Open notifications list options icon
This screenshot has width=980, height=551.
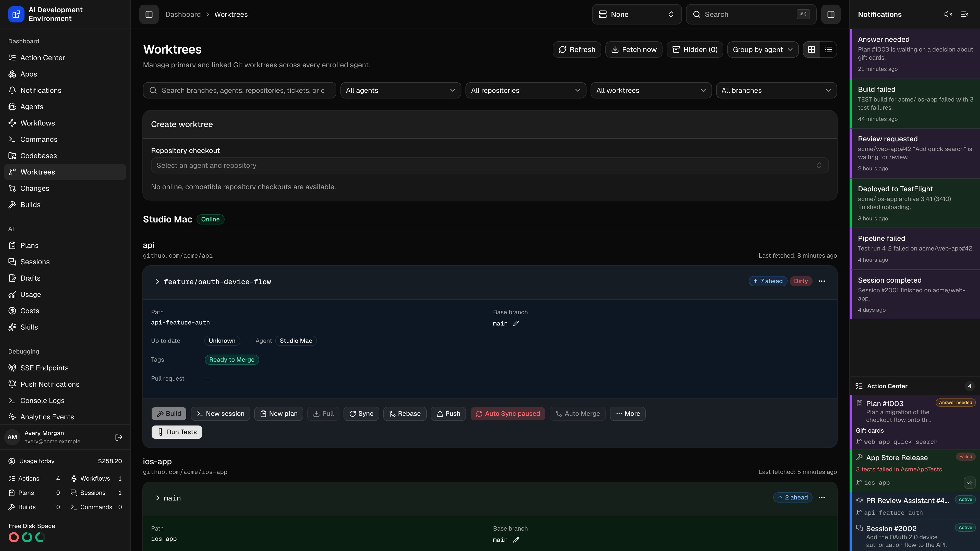click(964, 15)
